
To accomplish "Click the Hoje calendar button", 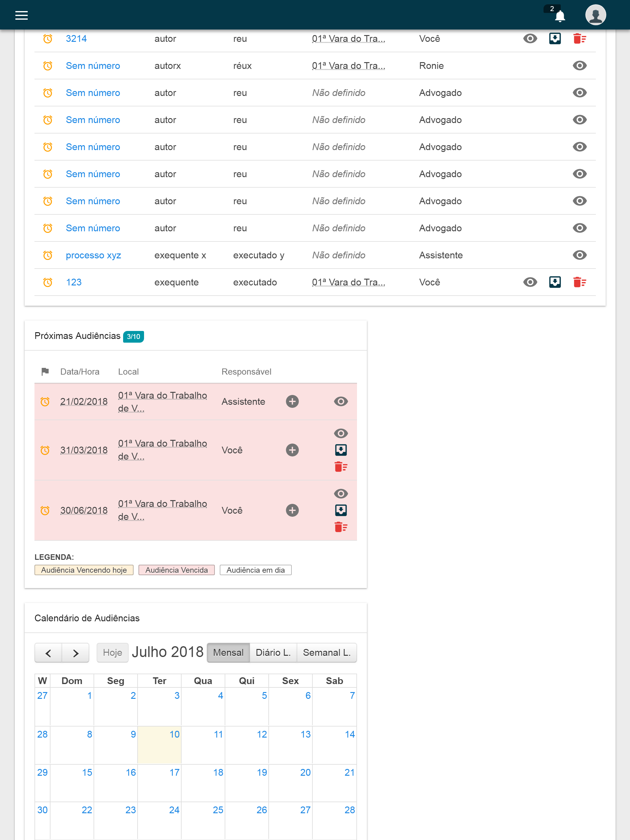I will click(x=112, y=653).
